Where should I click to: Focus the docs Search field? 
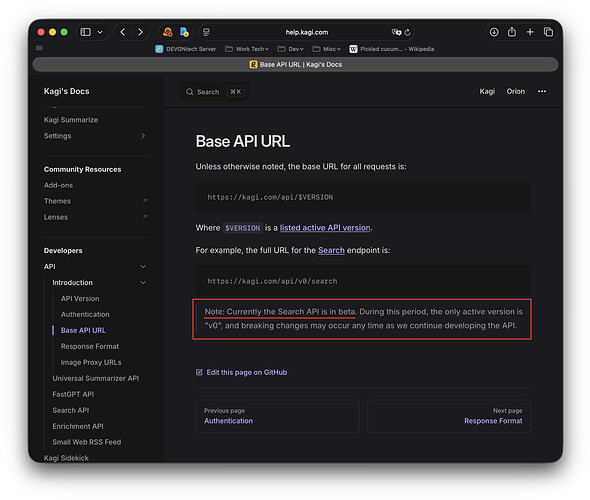[x=215, y=92]
